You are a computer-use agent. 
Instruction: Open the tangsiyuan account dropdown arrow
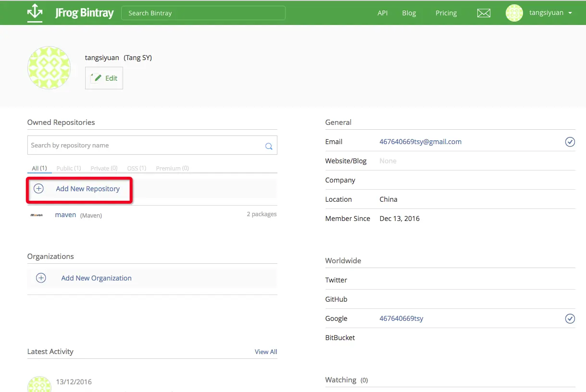point(570,13)
